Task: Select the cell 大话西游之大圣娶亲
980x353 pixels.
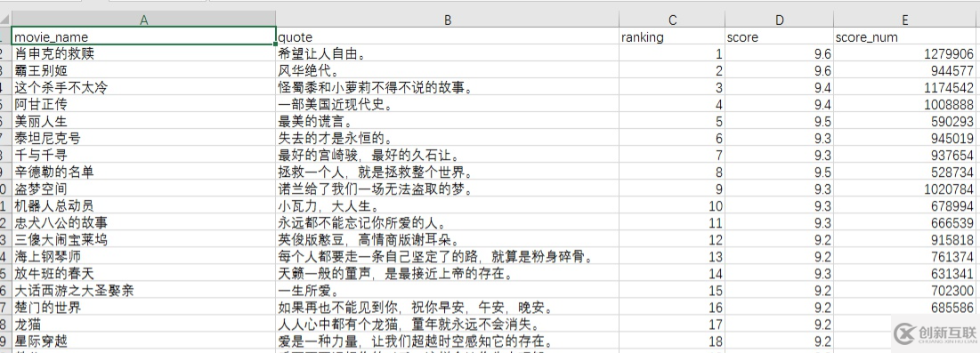Action: pos(143,291)
